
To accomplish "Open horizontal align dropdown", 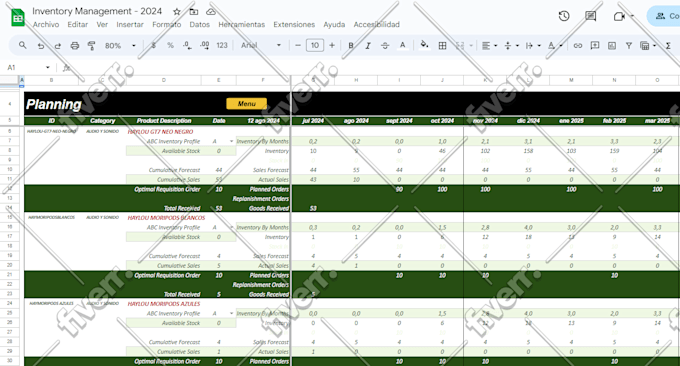I will (489, 45).
